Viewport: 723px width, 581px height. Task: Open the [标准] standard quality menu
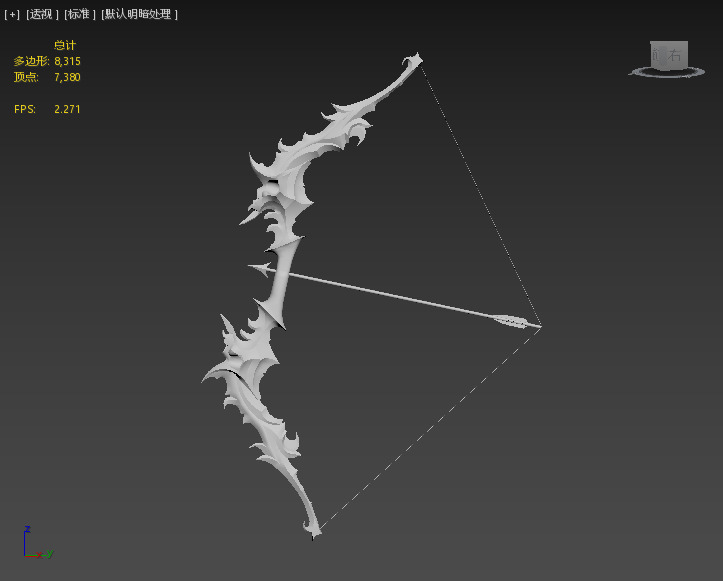(x=79, y=14)
